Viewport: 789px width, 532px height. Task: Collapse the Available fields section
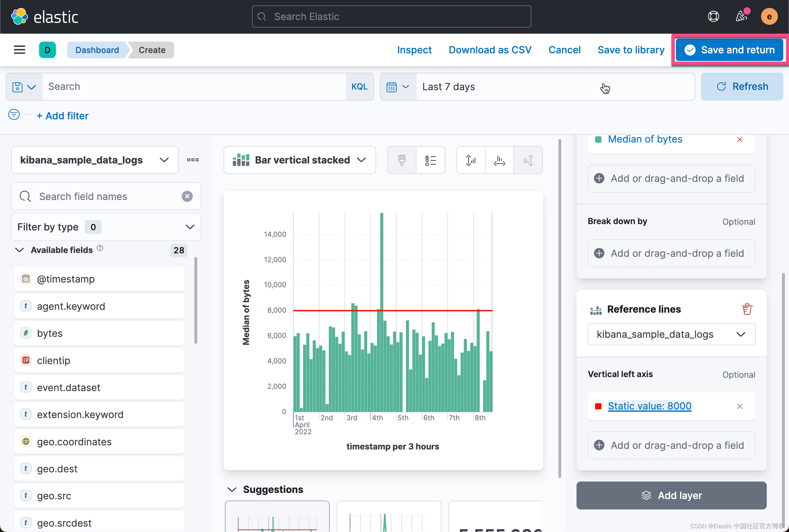point(20,250)
